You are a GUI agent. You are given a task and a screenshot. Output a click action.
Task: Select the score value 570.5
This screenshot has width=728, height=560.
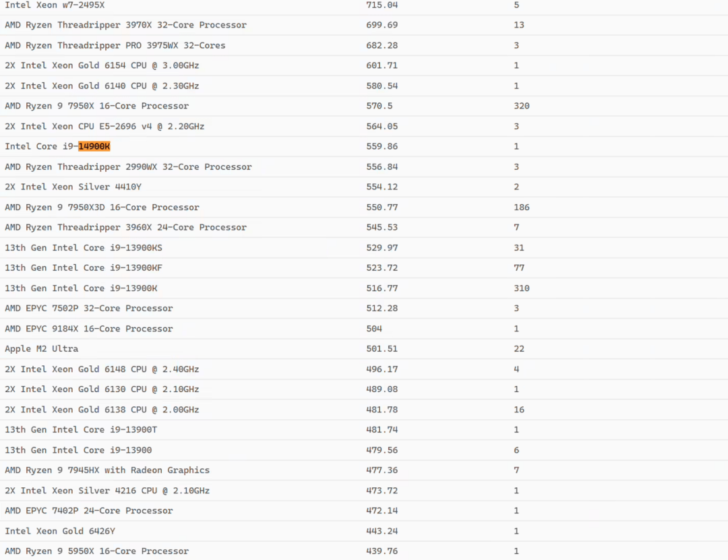[x=380, y=106]
